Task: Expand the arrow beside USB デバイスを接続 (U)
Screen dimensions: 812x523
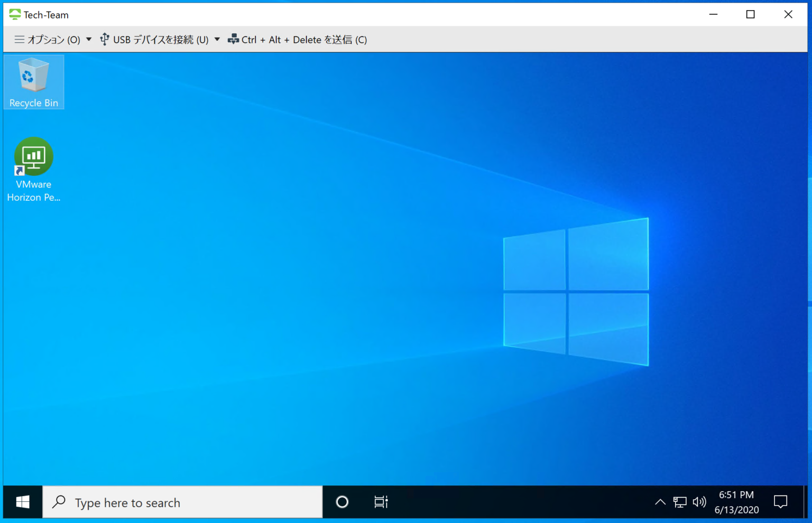Action: 217,40
